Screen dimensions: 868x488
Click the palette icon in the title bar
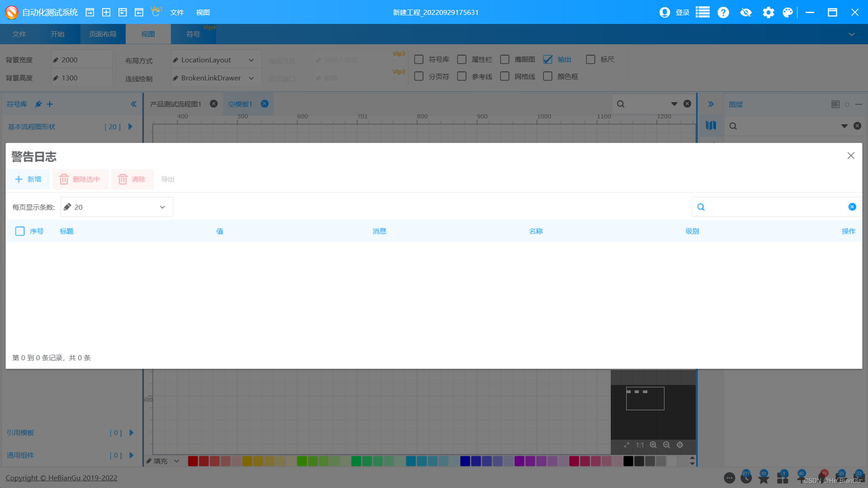788,12
